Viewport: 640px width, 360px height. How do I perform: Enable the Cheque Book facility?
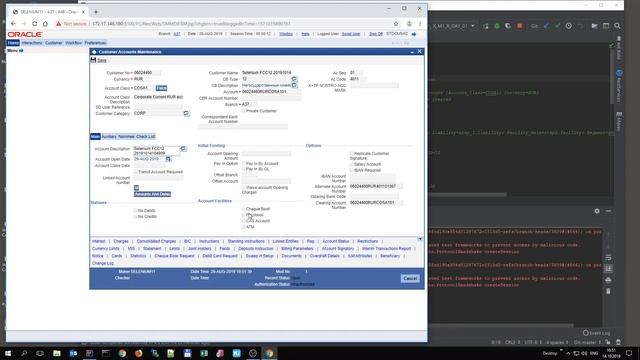pyautogui.click(x=244, y=209)
